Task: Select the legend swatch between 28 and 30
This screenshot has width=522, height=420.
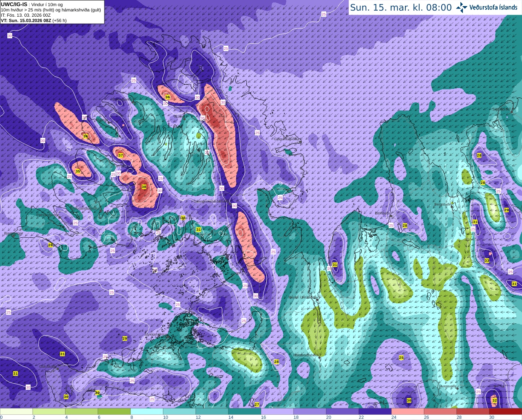Action: pyautogui.click(x=473, y=411)
